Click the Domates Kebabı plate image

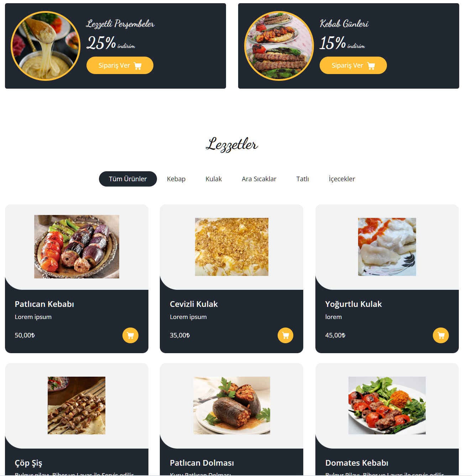click(387, 406)
